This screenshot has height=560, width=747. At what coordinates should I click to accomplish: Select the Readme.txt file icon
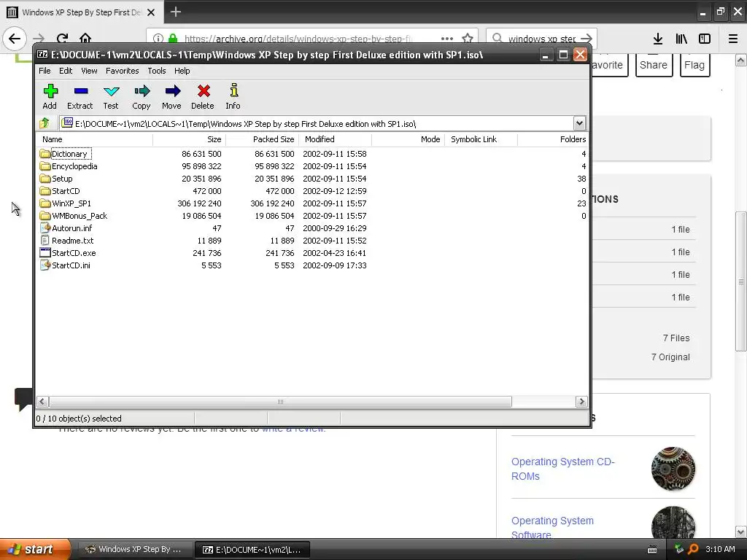pyautogui.click(x=45, y=241)
